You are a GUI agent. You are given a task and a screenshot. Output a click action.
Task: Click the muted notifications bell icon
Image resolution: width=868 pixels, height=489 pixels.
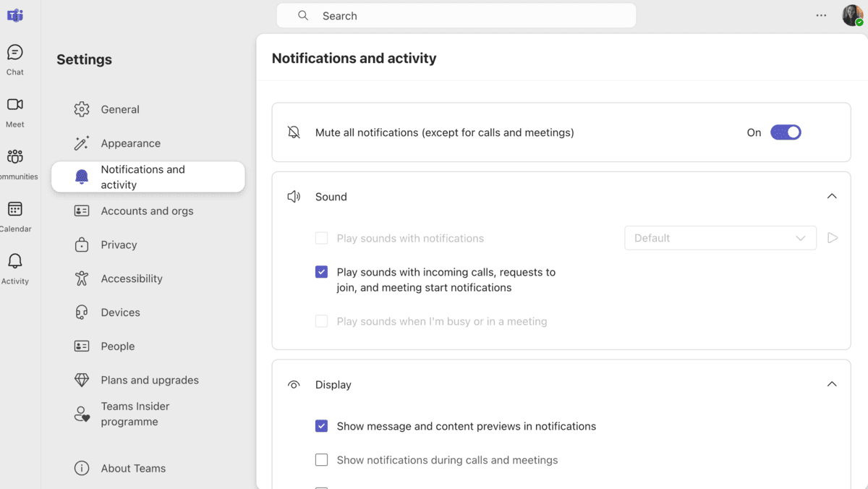point(293,132)
